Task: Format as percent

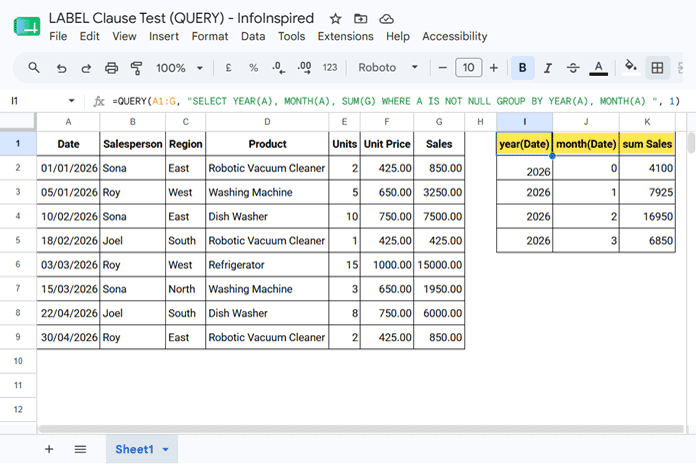Action: coord(253,67)
